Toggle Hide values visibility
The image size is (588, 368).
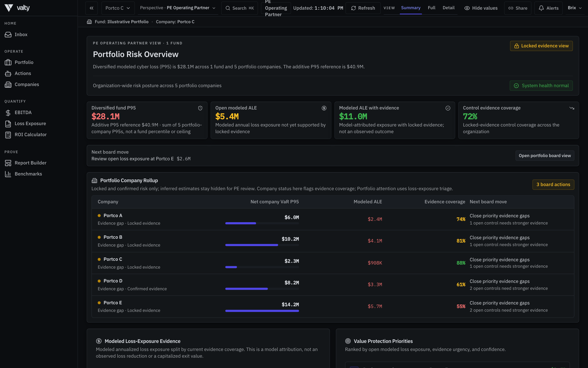481,8
